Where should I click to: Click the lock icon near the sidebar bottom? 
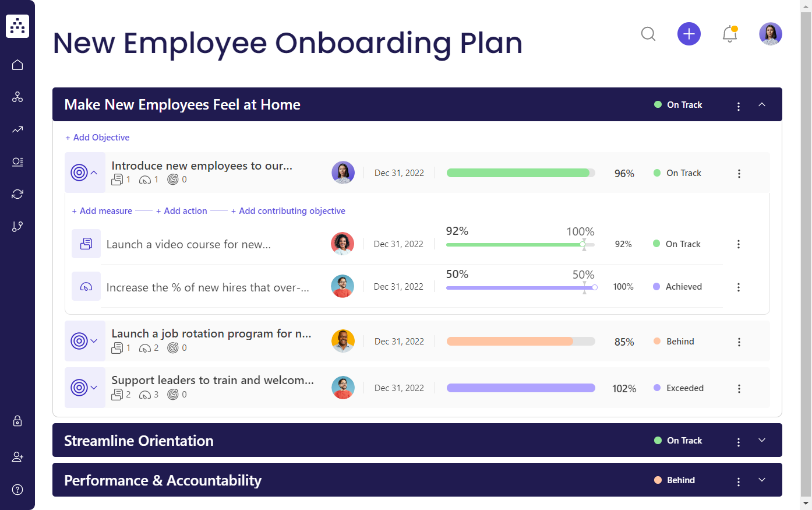[17, 421]
